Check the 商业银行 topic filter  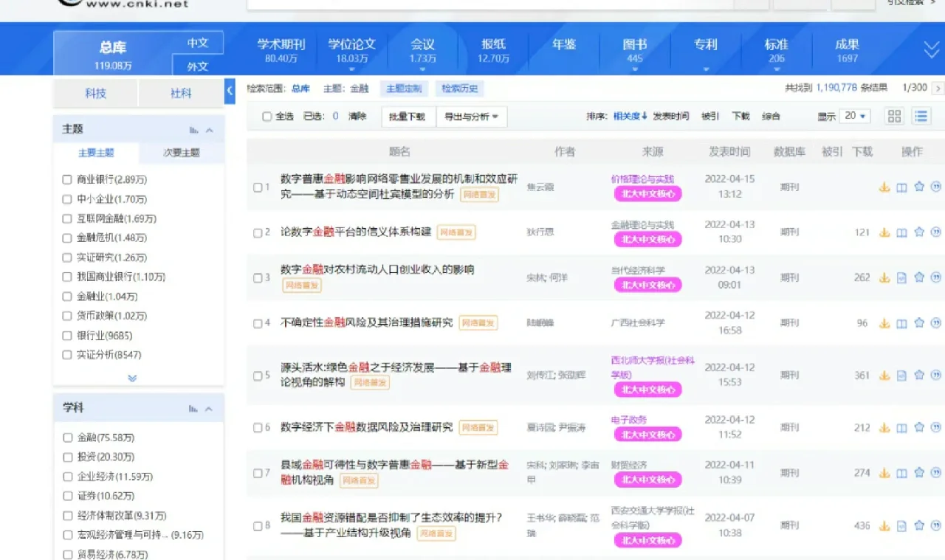[x=68, y=180]
